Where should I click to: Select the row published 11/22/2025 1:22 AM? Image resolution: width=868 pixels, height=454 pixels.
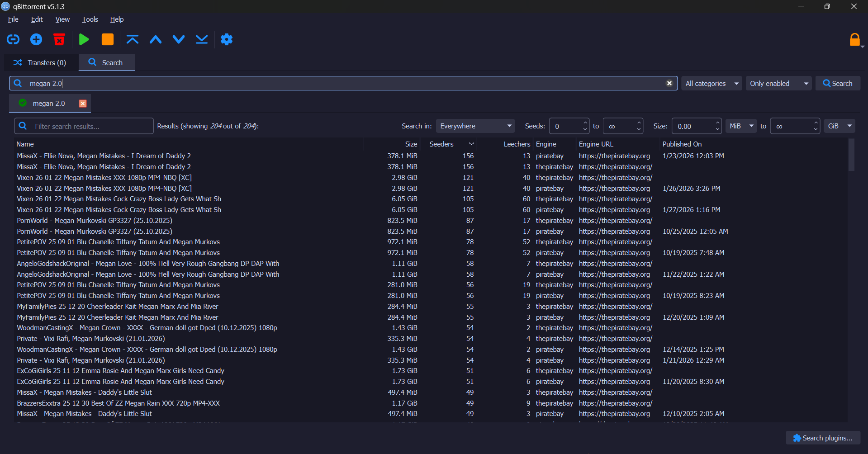pyautogui.click(x=431, y=274)
